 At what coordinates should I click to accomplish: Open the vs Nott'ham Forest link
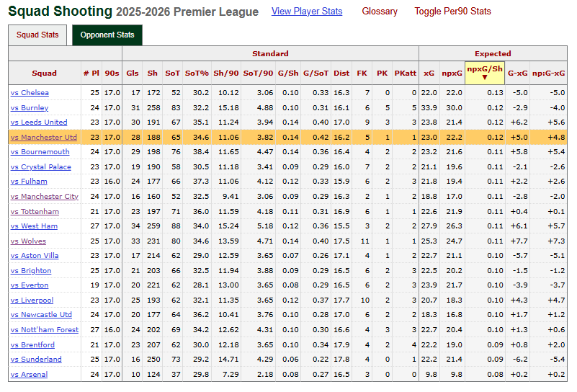45,330
